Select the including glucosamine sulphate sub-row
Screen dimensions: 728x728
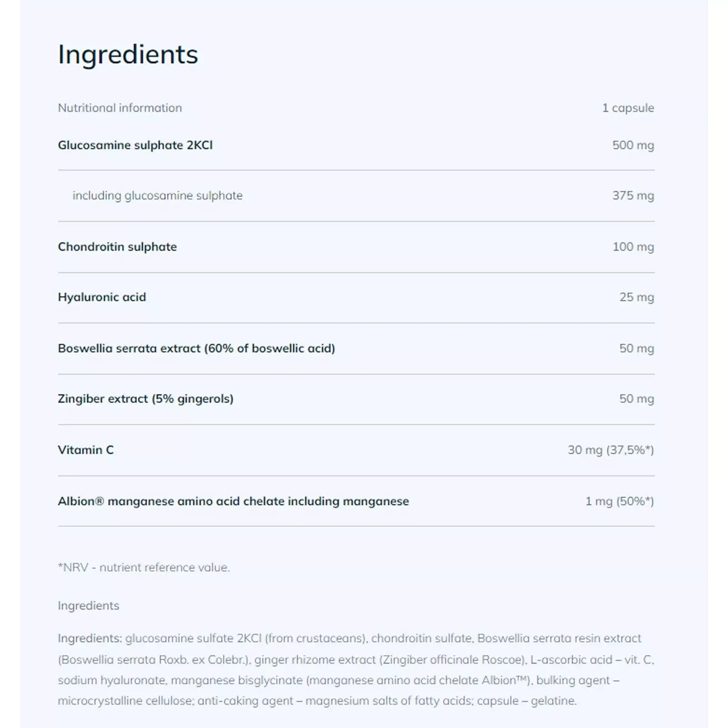[x=356, y=196]
